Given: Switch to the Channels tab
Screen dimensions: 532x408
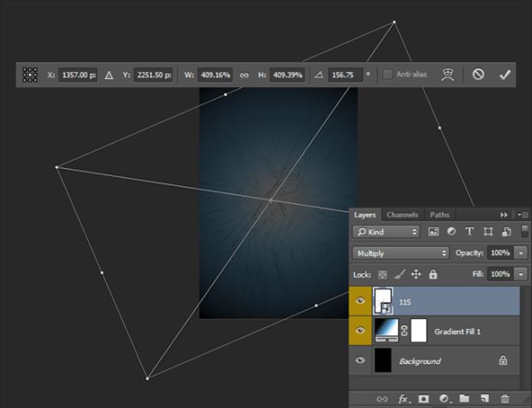Looking at the screenshot, I should click(x=402, y=215).
